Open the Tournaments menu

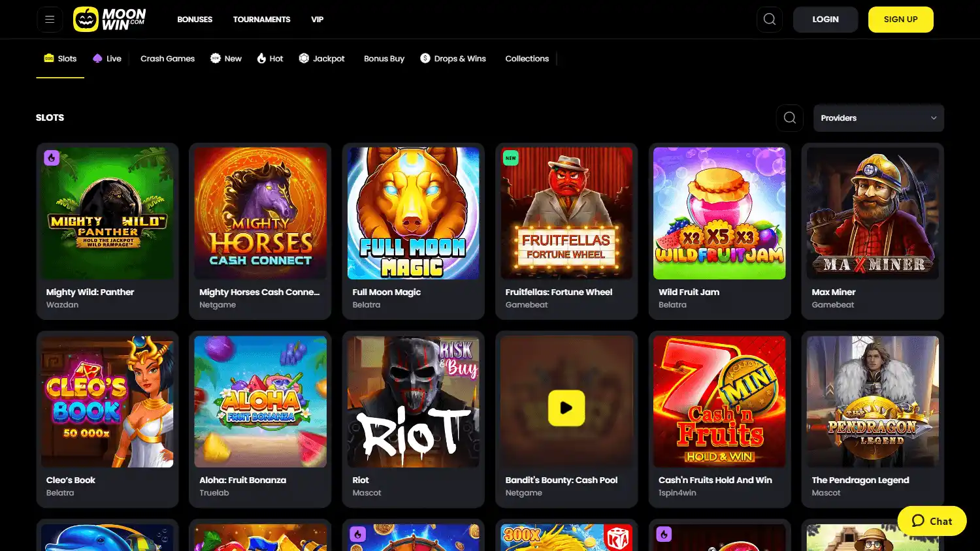pyautogui.click(x=261, y=20)
